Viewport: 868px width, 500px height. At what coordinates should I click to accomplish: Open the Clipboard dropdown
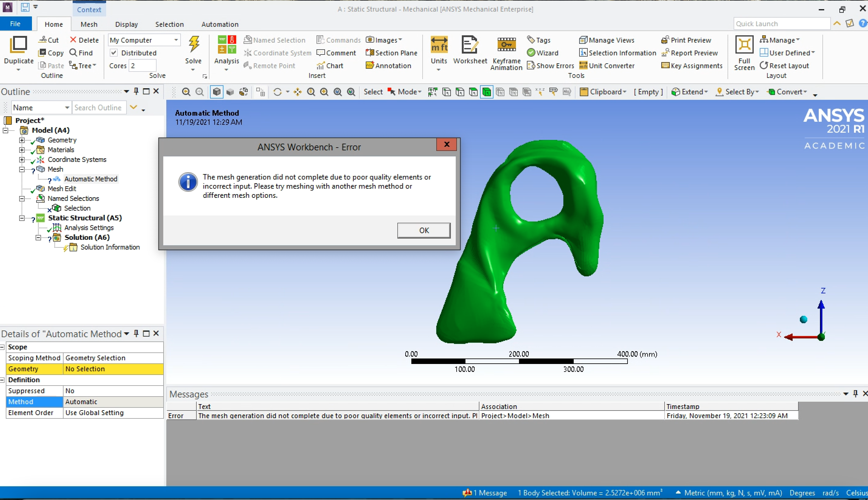603,92
